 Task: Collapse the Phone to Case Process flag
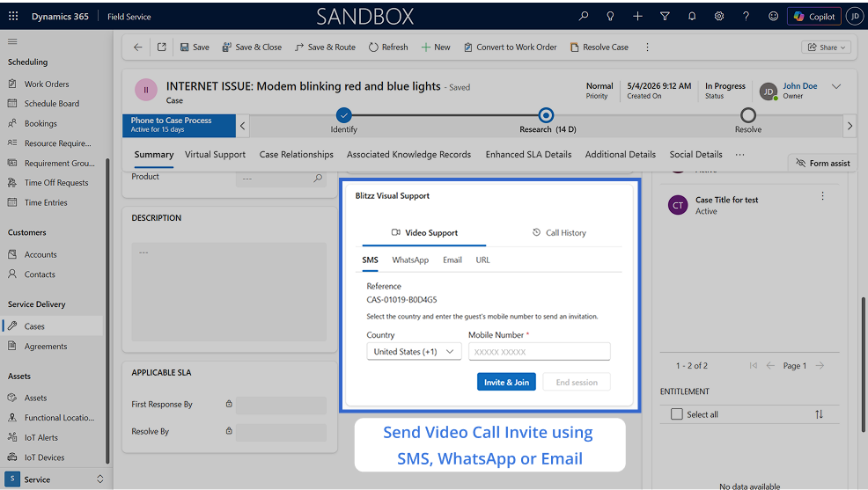point(242,126)
